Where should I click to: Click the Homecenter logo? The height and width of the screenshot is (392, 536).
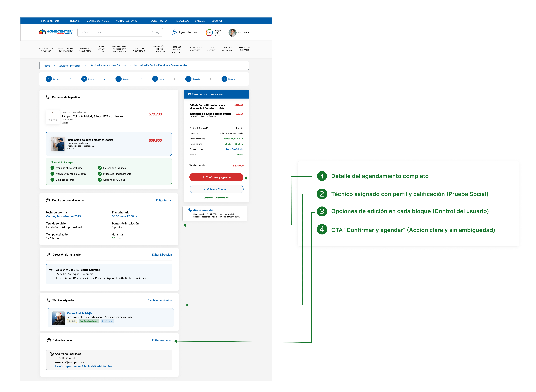(56, 32)
